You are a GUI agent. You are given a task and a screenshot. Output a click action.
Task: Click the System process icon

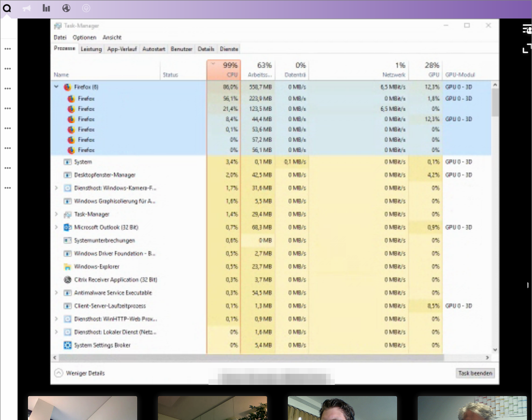(x=68, y=162)
